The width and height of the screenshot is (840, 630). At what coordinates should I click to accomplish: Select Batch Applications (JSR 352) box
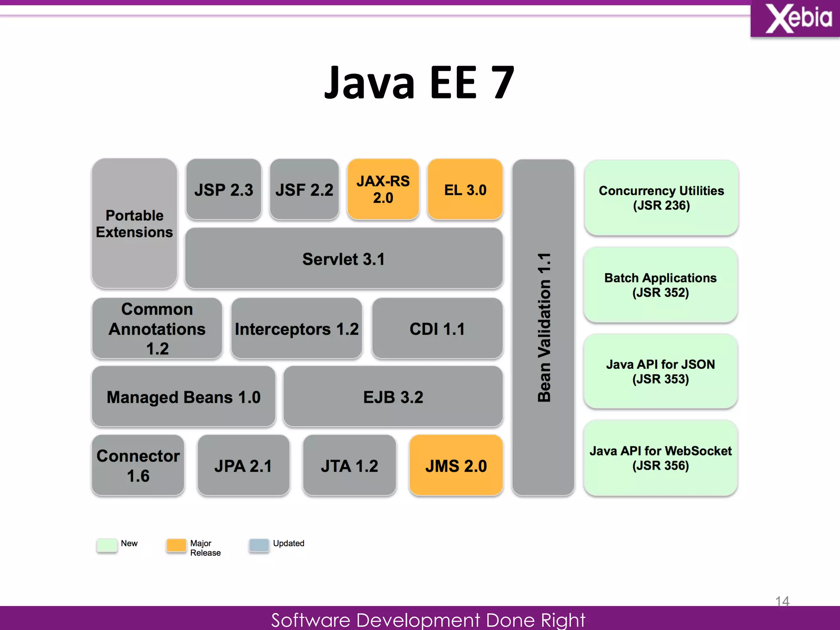[660, 285]
